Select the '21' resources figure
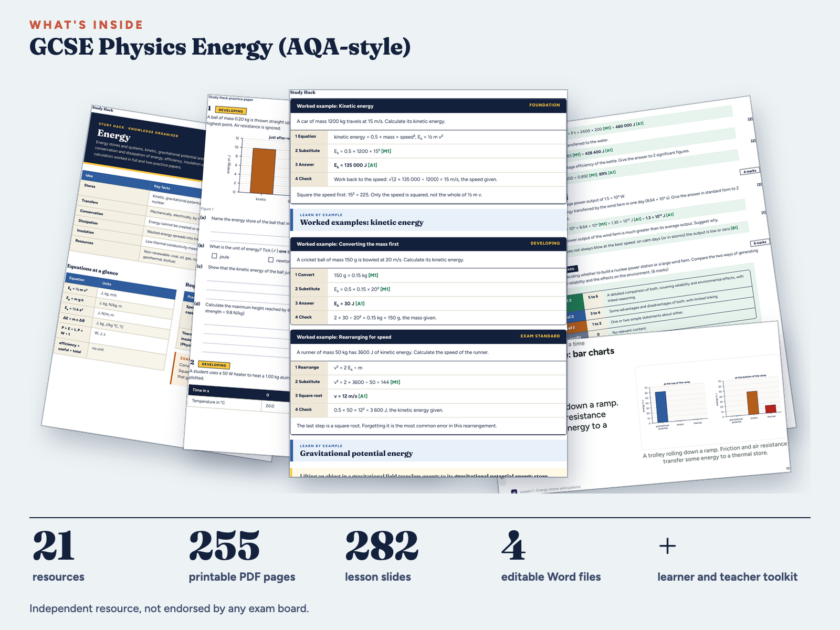This screenshot has width=840, height=630. (x=54, y=546)
